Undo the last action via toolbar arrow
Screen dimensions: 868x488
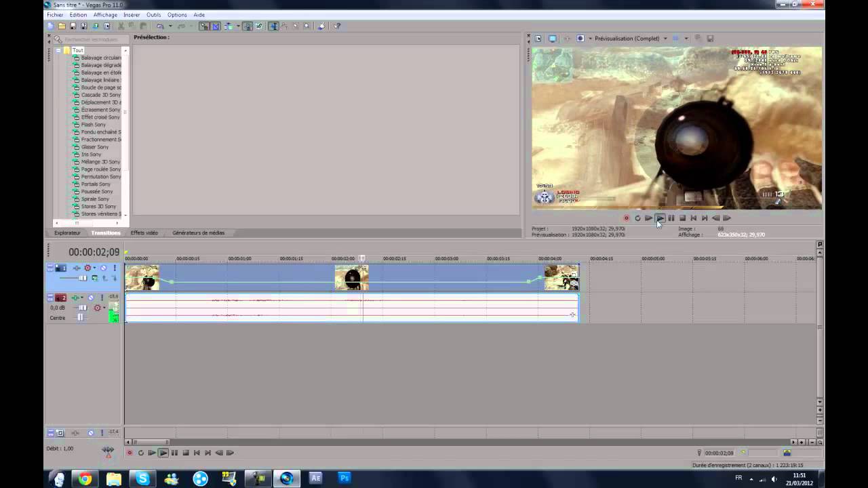point(160,26)
